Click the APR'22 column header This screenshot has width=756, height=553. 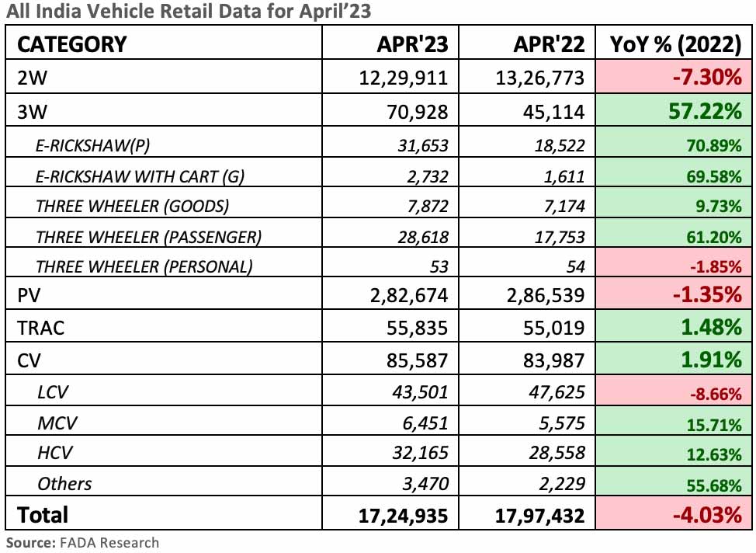coord(549,44)
